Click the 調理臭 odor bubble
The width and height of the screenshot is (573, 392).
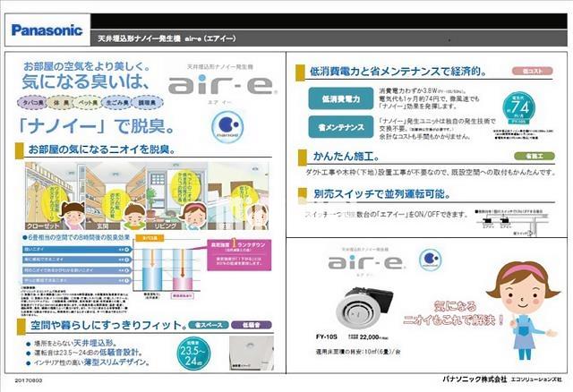click(x=147, y=103)
